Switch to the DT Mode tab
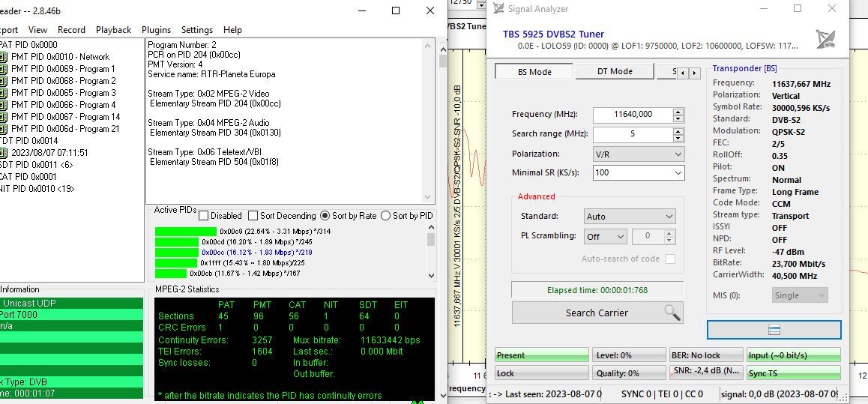This screenshot has height=404, width=868. [615, 71]
